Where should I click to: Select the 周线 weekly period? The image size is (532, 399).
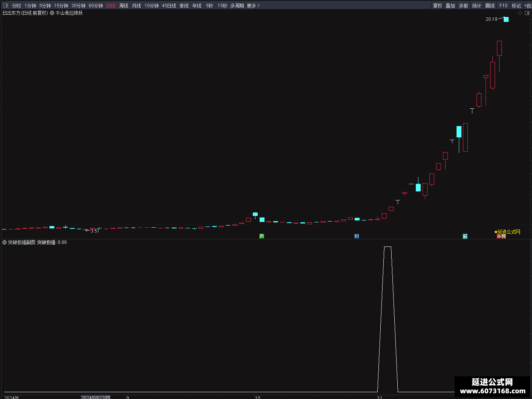(124, 6)
